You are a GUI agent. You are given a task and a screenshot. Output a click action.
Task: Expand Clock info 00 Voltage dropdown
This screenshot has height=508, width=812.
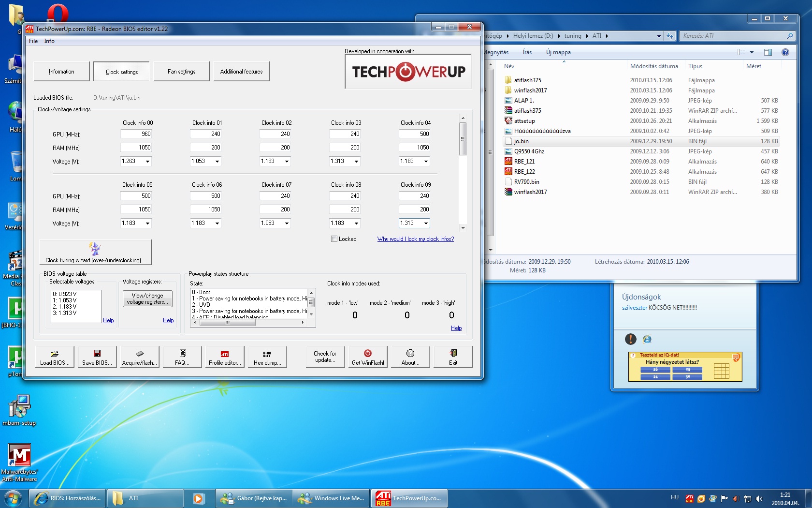pyautogui.click(x=147, y=161)
